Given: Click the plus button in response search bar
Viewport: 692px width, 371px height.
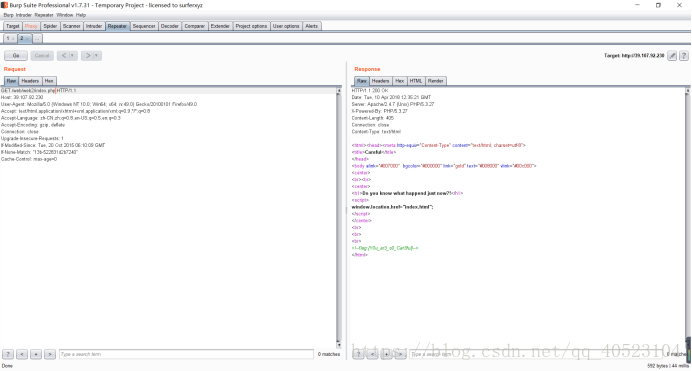Looking at the screenshot, I should coord(387,354).
